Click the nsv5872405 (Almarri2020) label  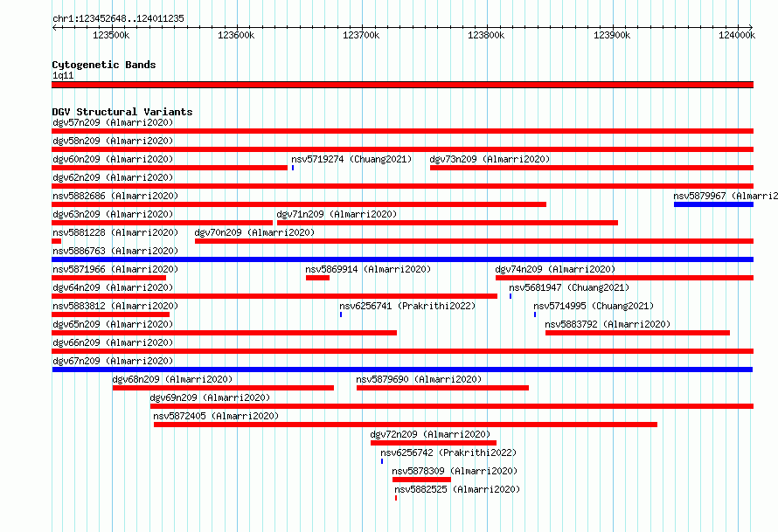tap(216, 416)
